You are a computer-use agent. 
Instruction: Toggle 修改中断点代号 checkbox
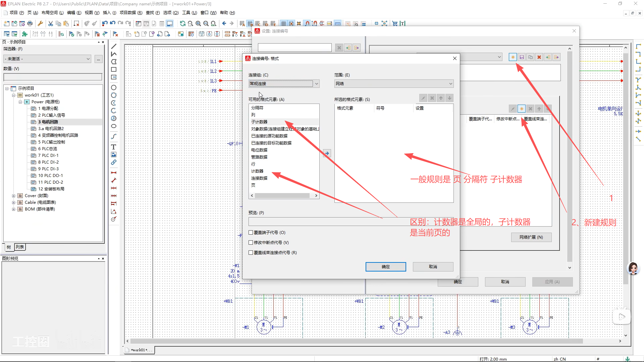(x=251, y=242)
